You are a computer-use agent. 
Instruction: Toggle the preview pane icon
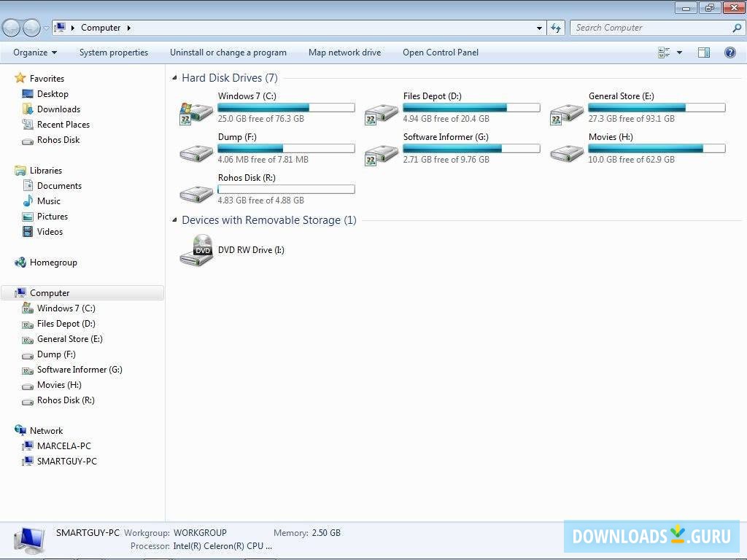tap(704, 52)
